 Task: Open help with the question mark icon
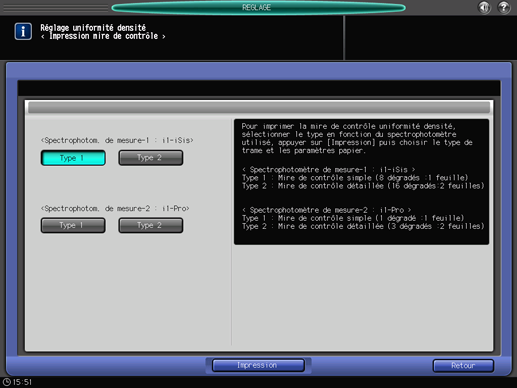click(504, 7)
